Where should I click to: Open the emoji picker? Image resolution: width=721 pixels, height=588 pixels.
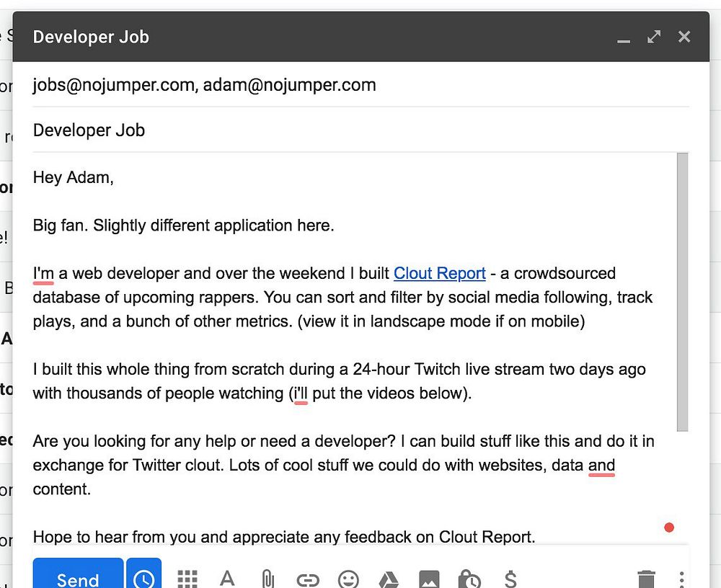tap(348, 579)
